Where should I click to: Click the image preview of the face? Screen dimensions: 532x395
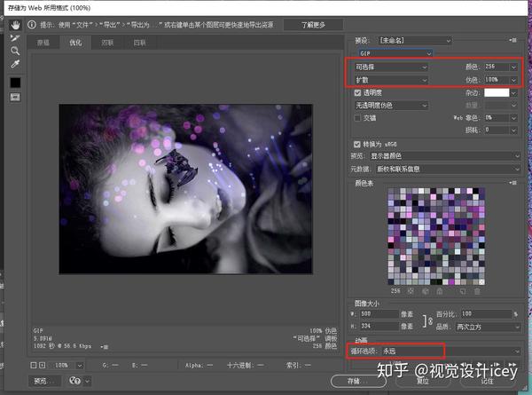185,189
